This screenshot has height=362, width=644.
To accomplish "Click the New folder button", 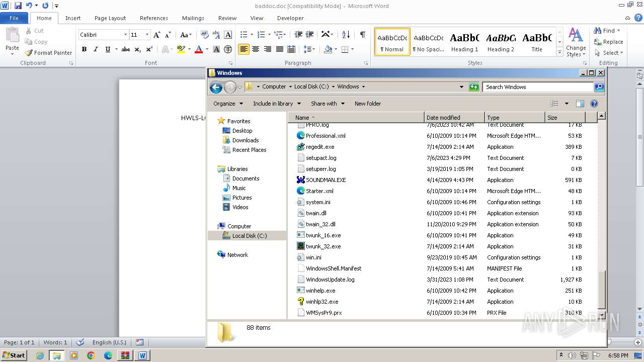I will [x=368, y=104].
